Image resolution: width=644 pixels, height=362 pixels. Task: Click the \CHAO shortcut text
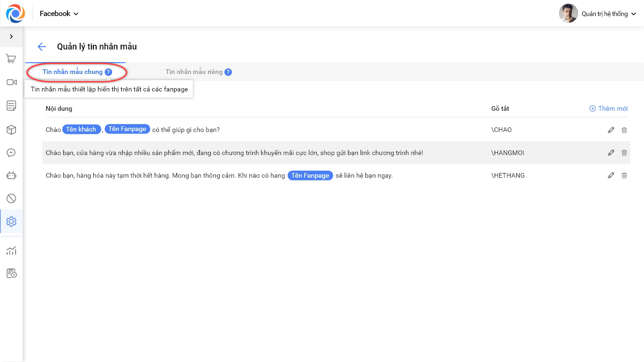pos(502,130)
